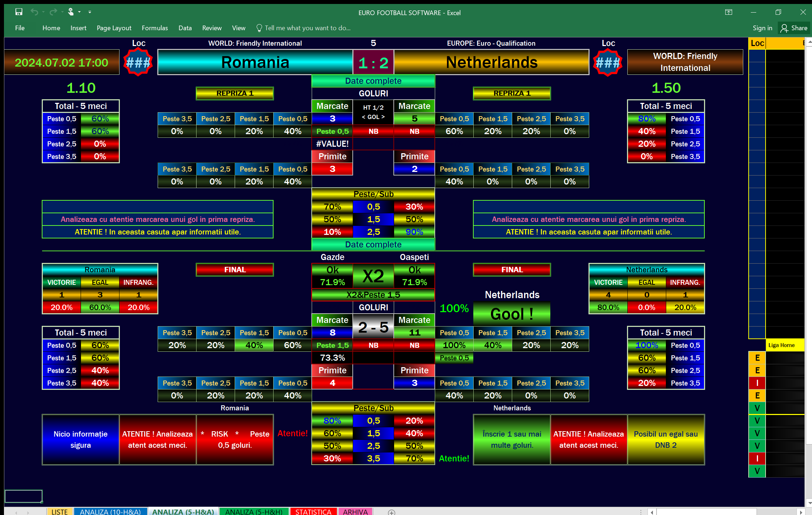Switch to the LISTE sheet tab
The height and width of the screenshot is (515, 812).
coord(59,512)
